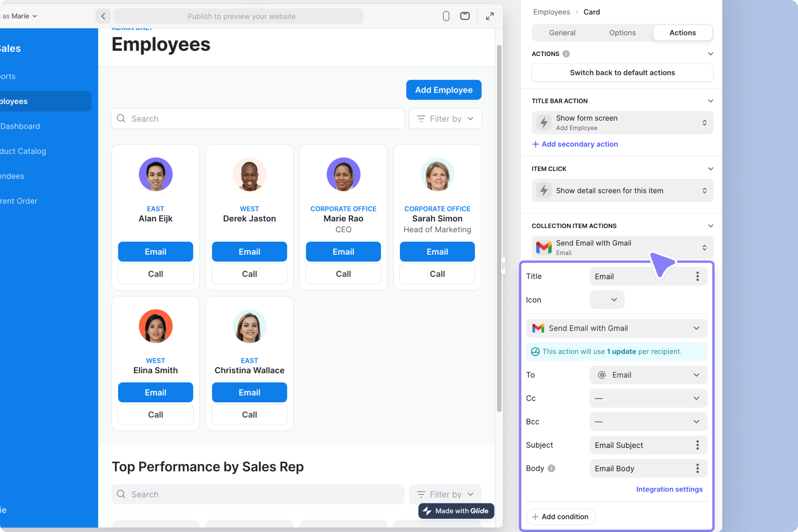Click the info icon next to Body

point(551,468)
